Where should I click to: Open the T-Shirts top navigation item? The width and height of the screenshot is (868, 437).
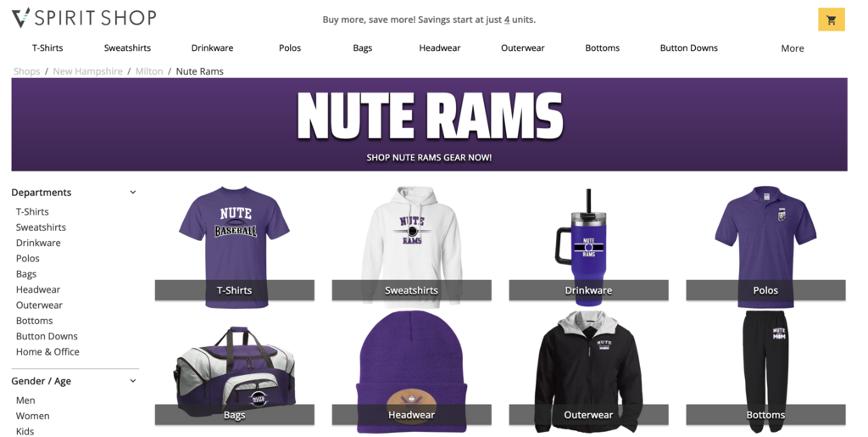pos(47,48)
